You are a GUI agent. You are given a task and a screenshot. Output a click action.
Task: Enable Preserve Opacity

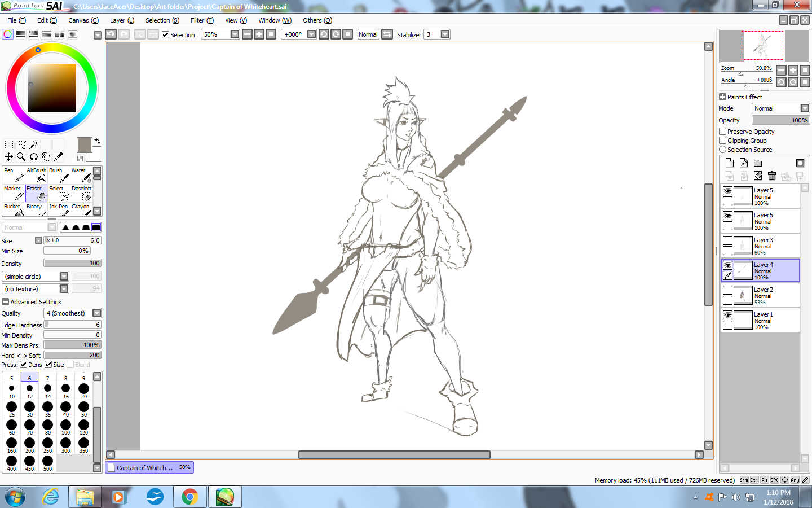click(723, 132)
